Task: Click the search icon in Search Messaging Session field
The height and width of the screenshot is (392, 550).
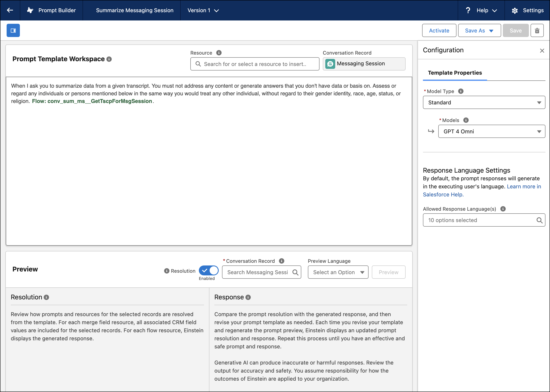Action: (295, 272)
